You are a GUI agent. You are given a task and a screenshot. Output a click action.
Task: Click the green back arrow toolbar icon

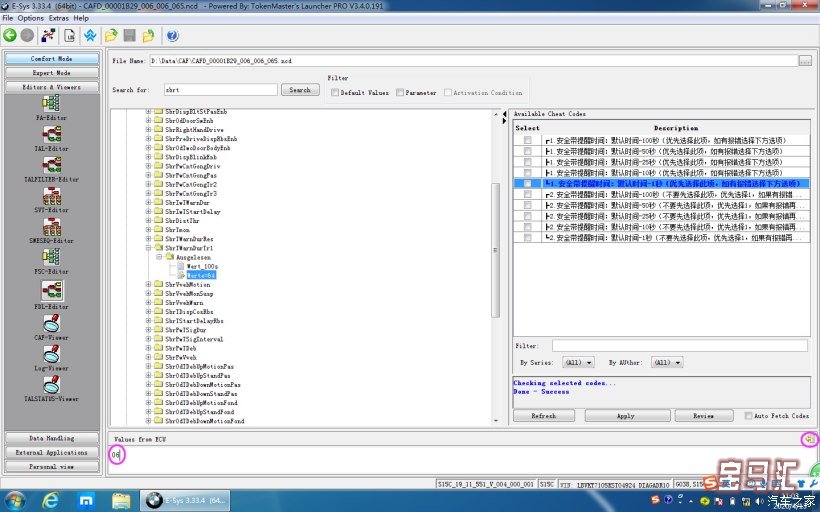pyautogui.click(x=10, y=36)
